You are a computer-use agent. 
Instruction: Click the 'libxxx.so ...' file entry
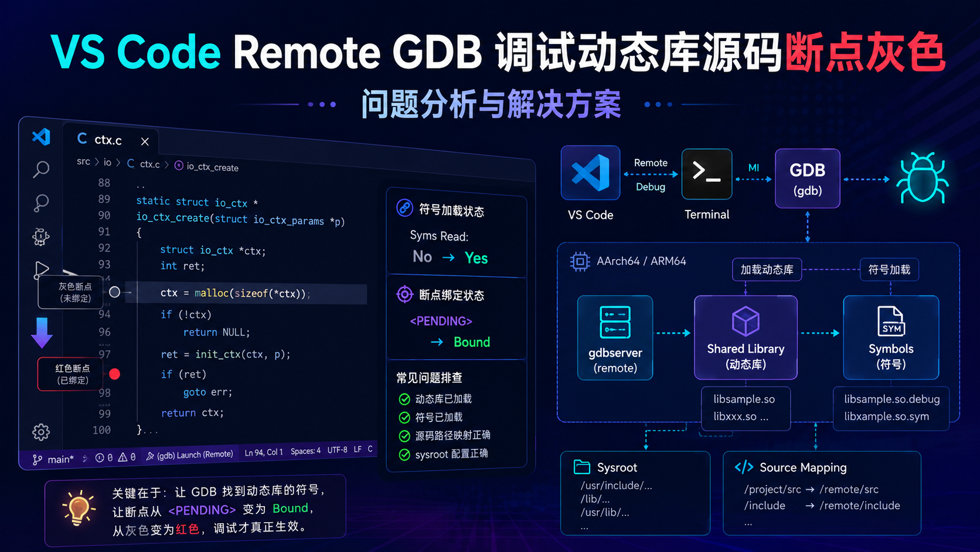click(x=740, y=416)
